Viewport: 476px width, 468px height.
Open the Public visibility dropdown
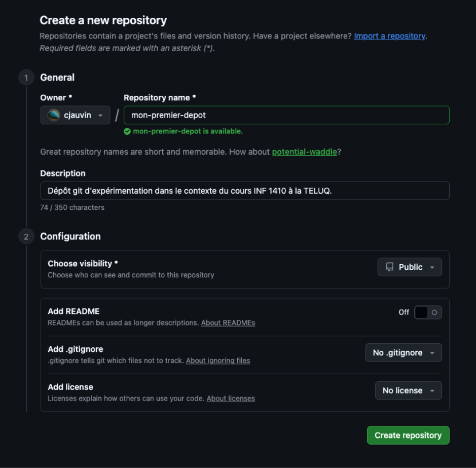coord(410,267)
